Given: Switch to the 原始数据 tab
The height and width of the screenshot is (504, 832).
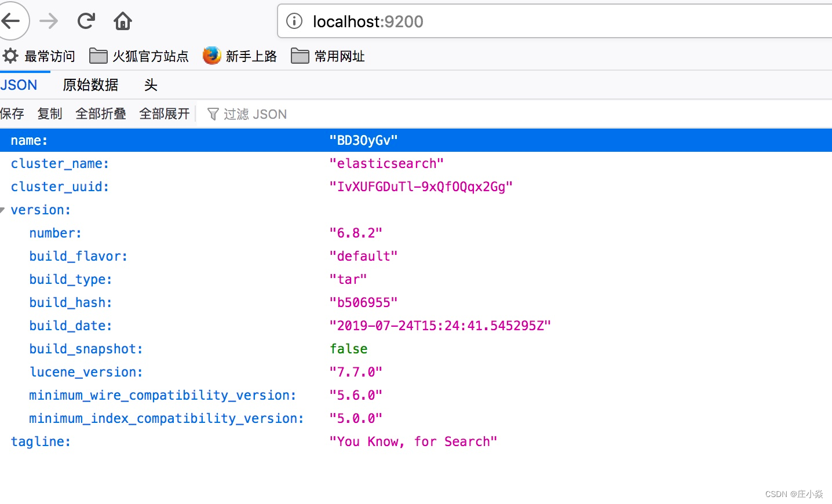Looking at the screenshot, I should click(90, 85).
